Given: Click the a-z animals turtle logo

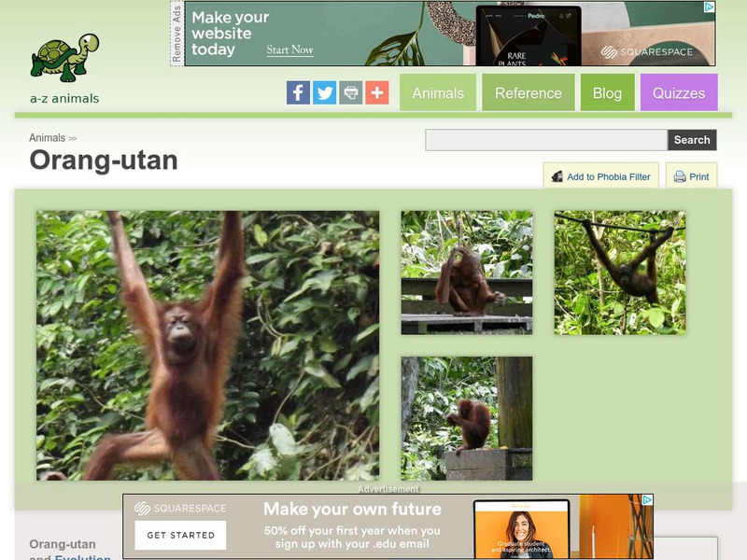Looking at the screenshot, I should (64, 57).
